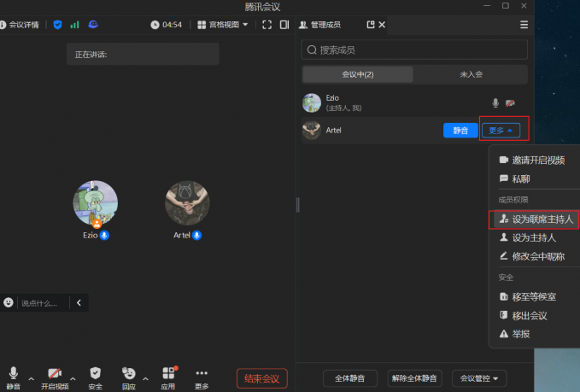Open the meeting details info icon
580x392 pixels.
coord(3,25)
